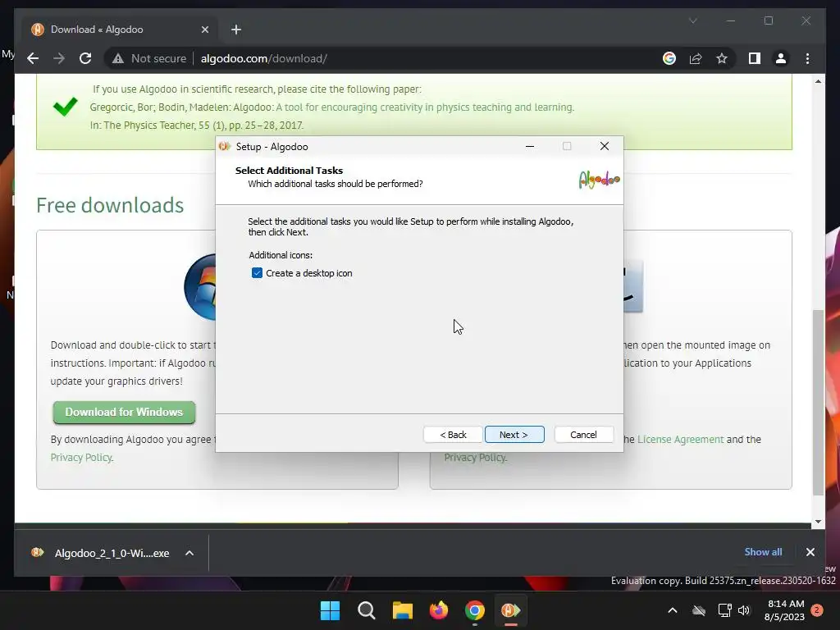This screenshot has height=630, width=840.
Task: Show hidden system tray icons
Action: pos(673,610)
